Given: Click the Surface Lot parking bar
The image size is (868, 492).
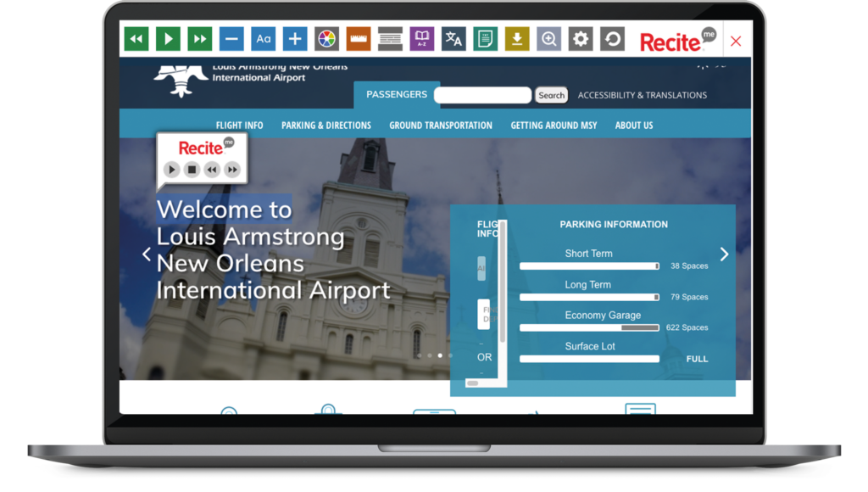Looking at the screenshot, I should [x=590, y=359].
